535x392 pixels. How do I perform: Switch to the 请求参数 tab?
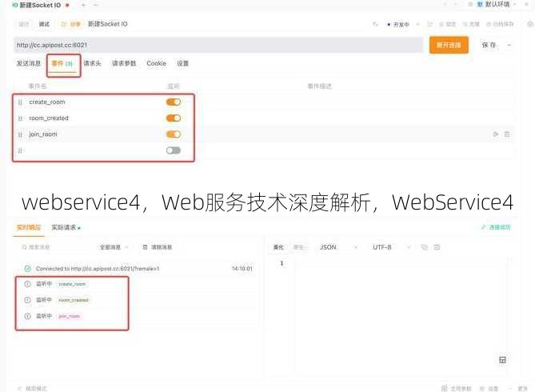124,63
